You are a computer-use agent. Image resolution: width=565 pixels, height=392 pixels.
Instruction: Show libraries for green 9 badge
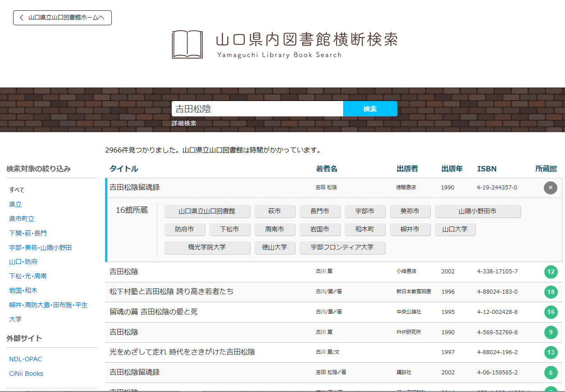coord(550,332)
